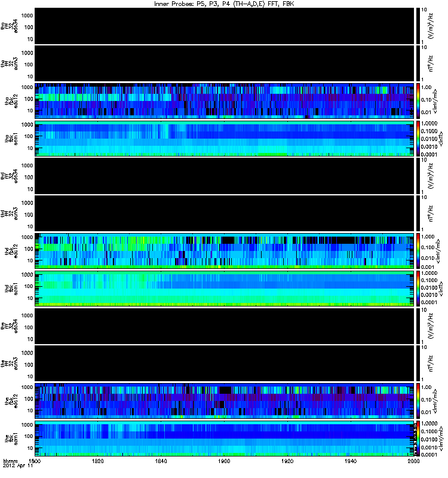This screenshot has height=478, width=448.
Task: Click the thd fbk scm1 rainbow color bar
Action: 418,289
